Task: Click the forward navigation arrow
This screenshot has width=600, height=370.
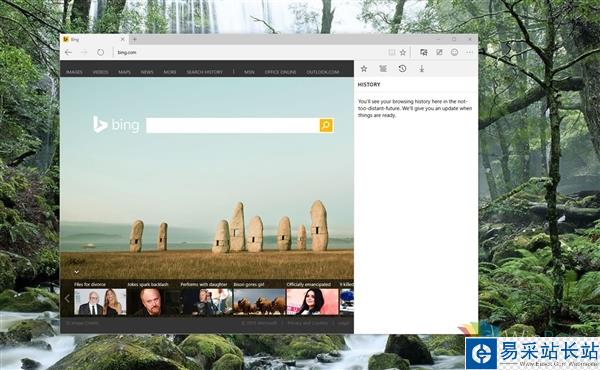Action: coord(84,52)
